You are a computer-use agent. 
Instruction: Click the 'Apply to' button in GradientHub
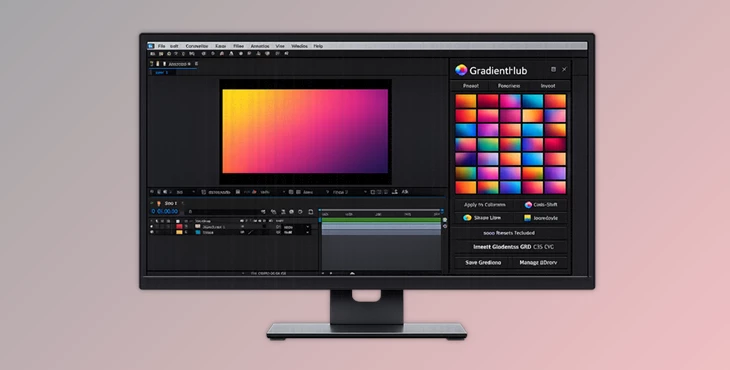point(485,205)
